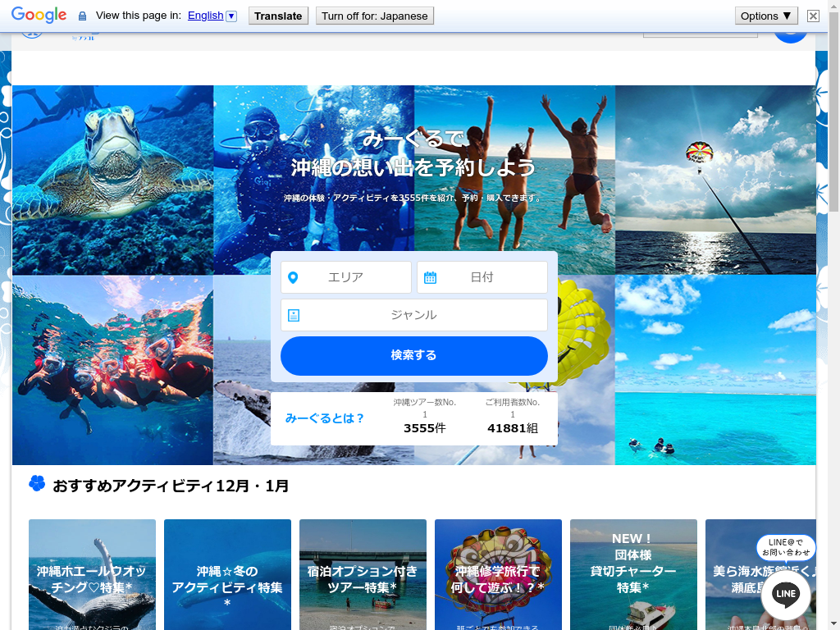Click おすすめアクティビティ12月・1月 heading
The width and height of the screenshot is (840, 630).
tap(171, 486)
